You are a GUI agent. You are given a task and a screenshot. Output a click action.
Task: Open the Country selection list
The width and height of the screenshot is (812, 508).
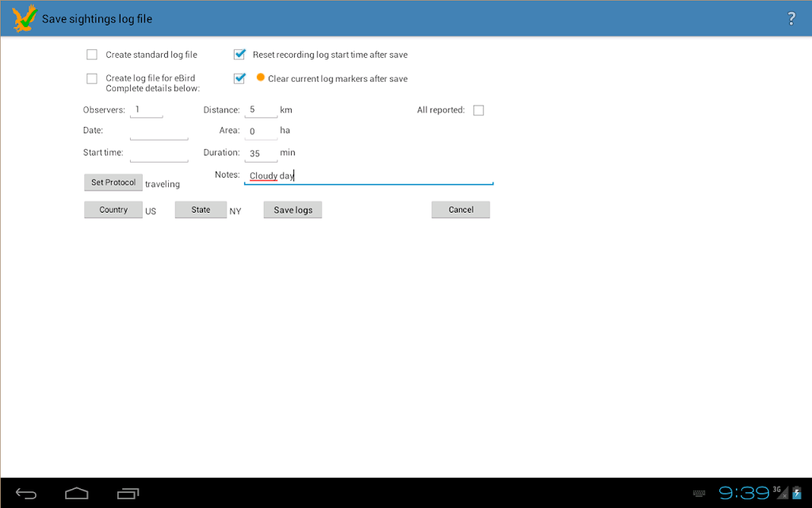(113, 210)
